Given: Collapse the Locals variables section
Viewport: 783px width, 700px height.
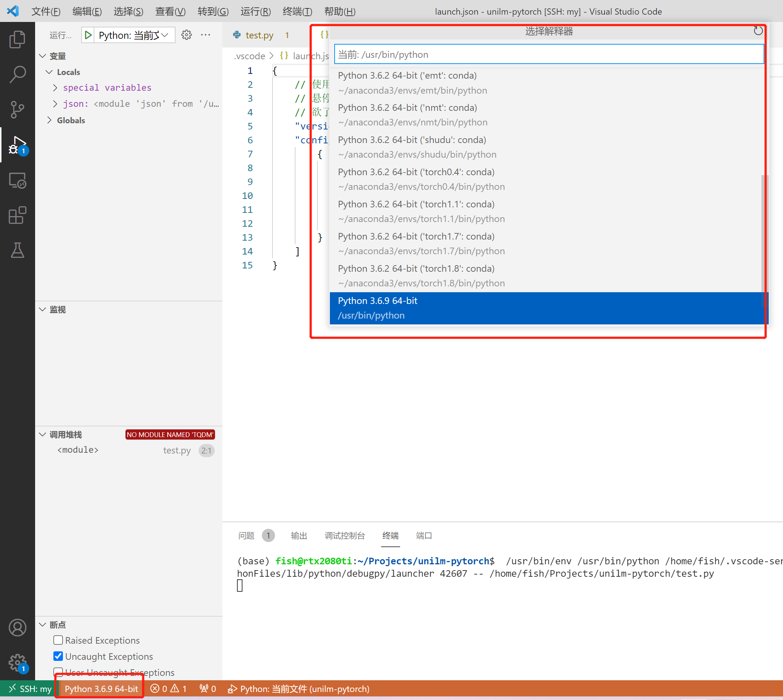Looking at the screenshot, I should [x=49, y=72].
